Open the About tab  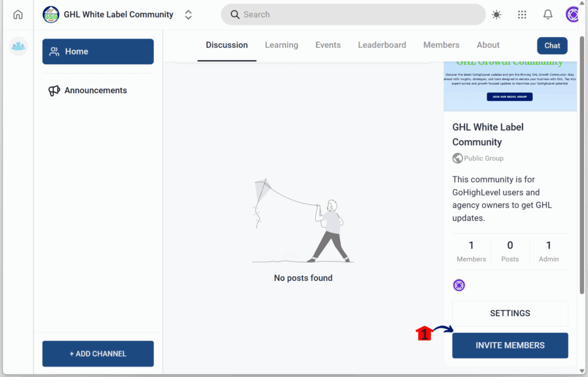(x=488, y=45)
